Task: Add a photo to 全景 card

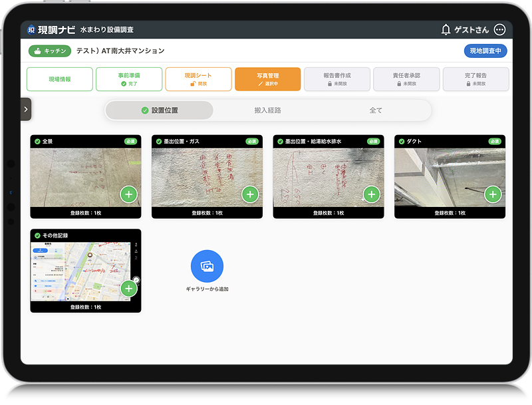Action: pyautogui.click(x=128, y=194)
